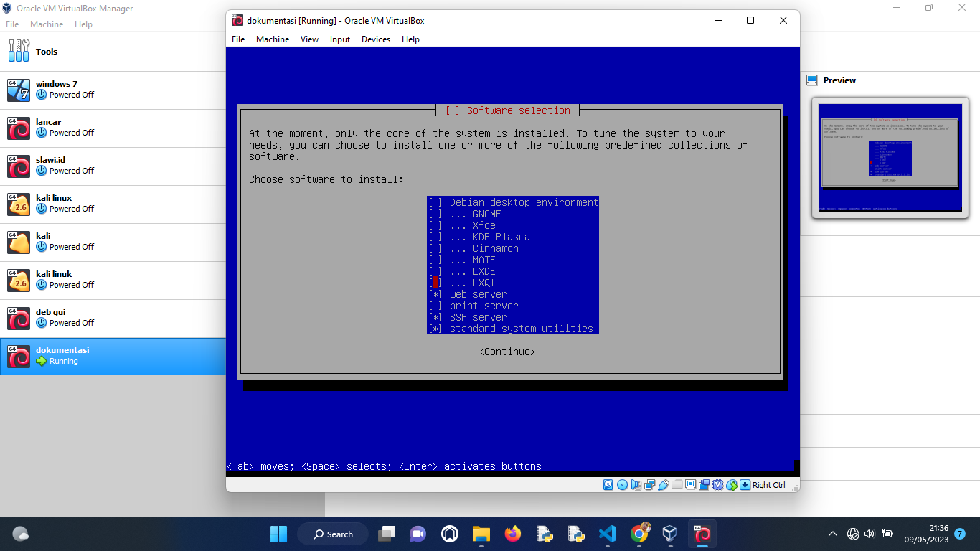Toggle the highlighted LXQt checkbox
Viewport: 980px width, 551px height.
[435, 283]
